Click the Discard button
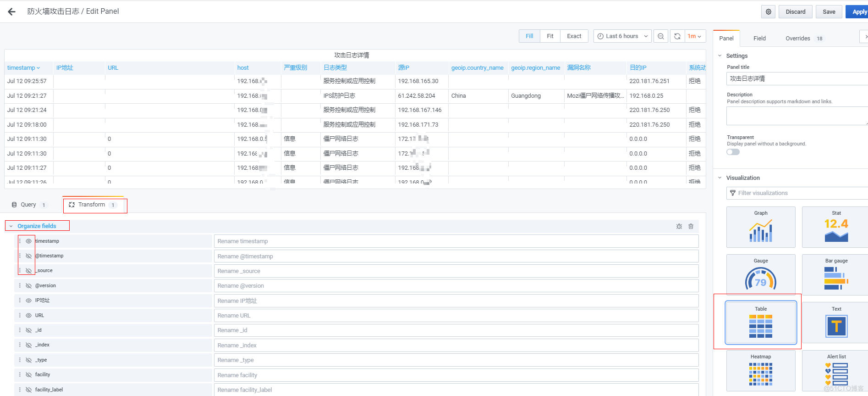The width and height of the screenshot is (868, 396). pyautogui.click(x=795, y=12)
